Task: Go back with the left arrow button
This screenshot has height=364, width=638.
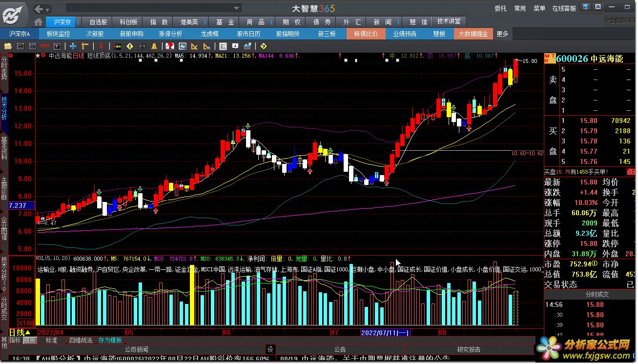Action: pos(40,9)
